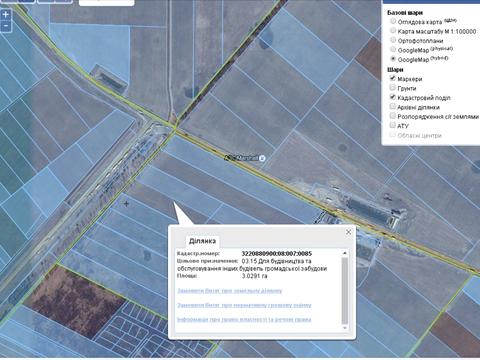This screenshot has width=480, height=360.
Task: Close the Ділянка info popup
Action: pos(349,232)
